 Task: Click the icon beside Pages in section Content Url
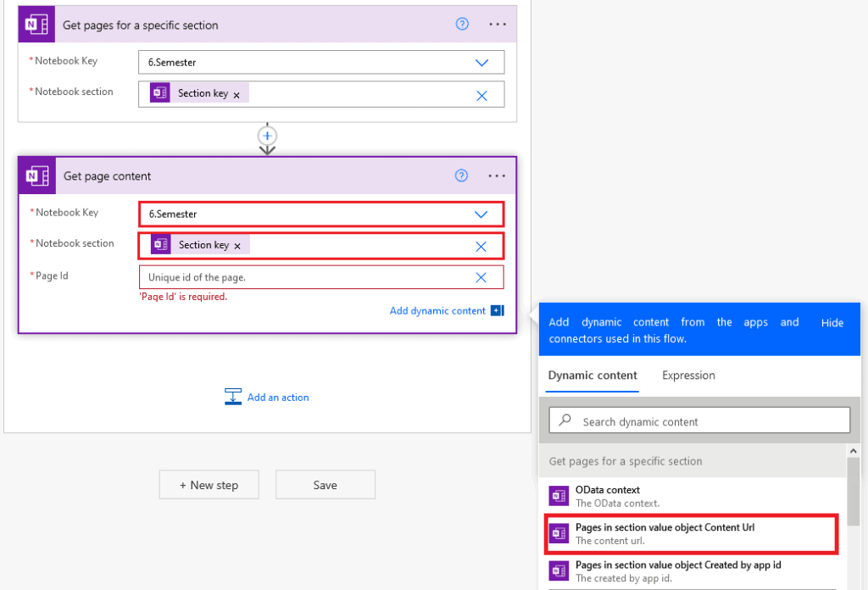pyautogui.click(x=559, y=532)
